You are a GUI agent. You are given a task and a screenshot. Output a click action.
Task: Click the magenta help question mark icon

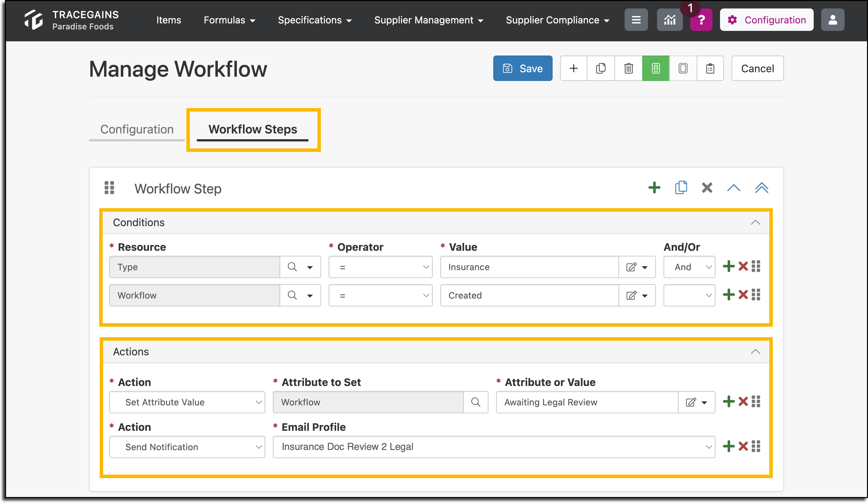[701, 20]
